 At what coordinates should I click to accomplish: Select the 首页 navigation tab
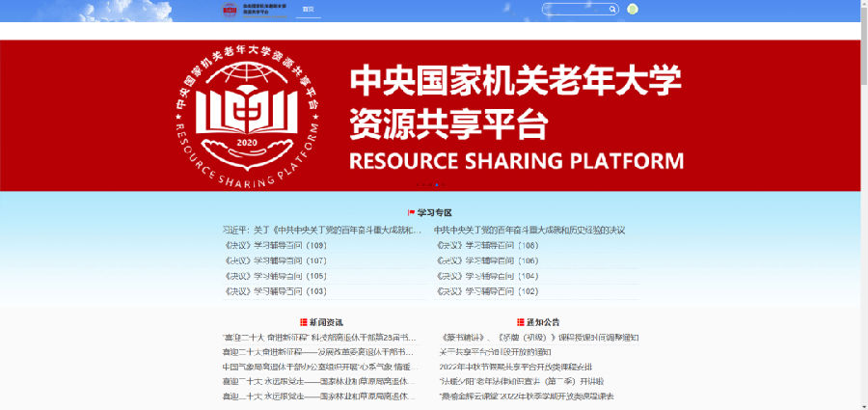click(x=308, y=10)
